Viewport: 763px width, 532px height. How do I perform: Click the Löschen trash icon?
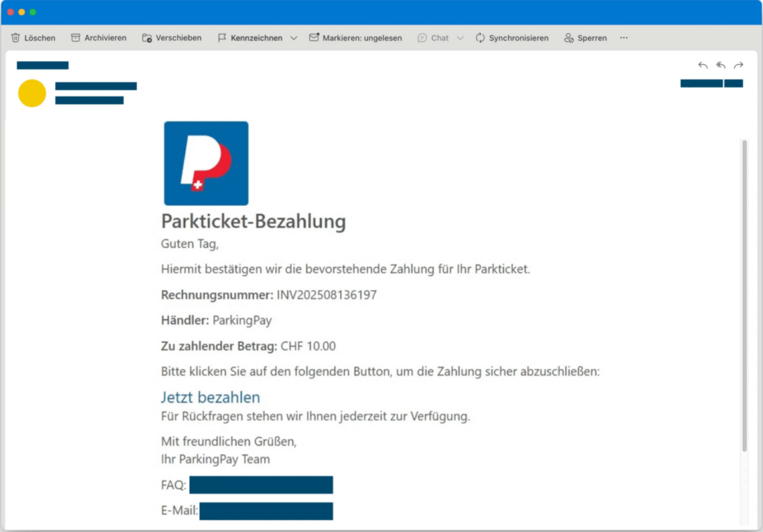pos(16,38)
